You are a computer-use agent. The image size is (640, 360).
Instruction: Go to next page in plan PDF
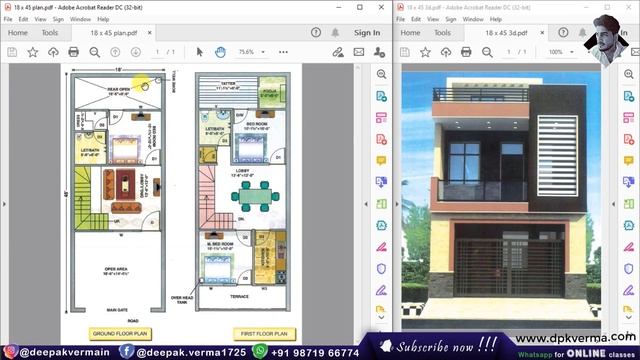pos(136,52)
